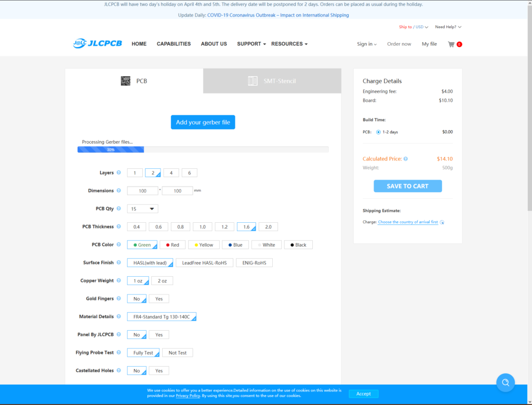
Task: Click help icon next to PCB Color
Action: click(x=119, y=244)
